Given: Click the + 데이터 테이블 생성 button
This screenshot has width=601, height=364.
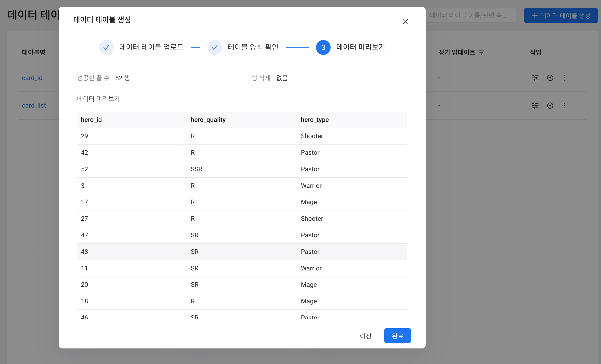Looking at the screenshot, I should (561, 15).
